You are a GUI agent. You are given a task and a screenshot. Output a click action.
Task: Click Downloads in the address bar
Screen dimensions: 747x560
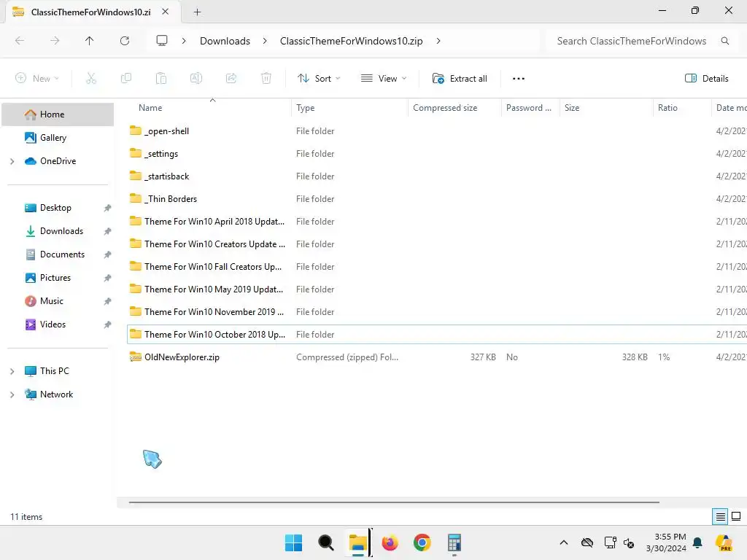[225, 41]
